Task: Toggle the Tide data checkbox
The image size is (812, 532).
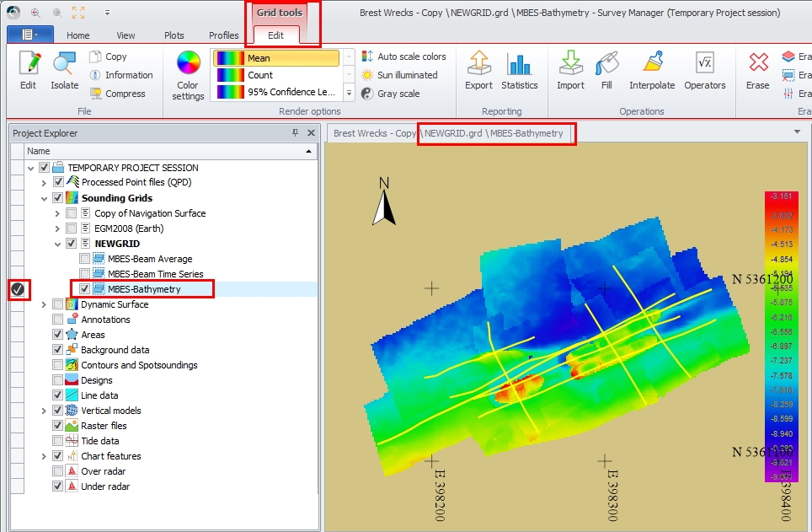Action: pyautogui.click(x=58, y=441)
